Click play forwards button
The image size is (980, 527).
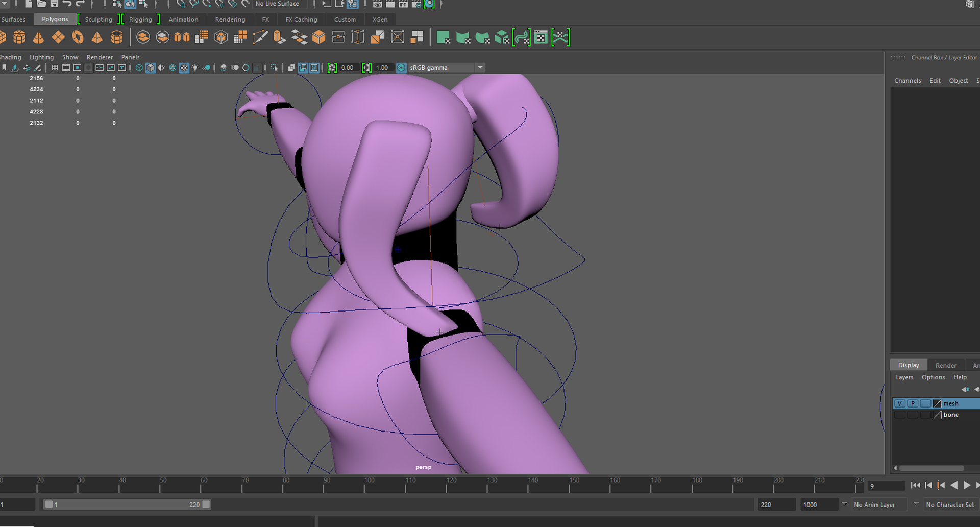[967, 485]
